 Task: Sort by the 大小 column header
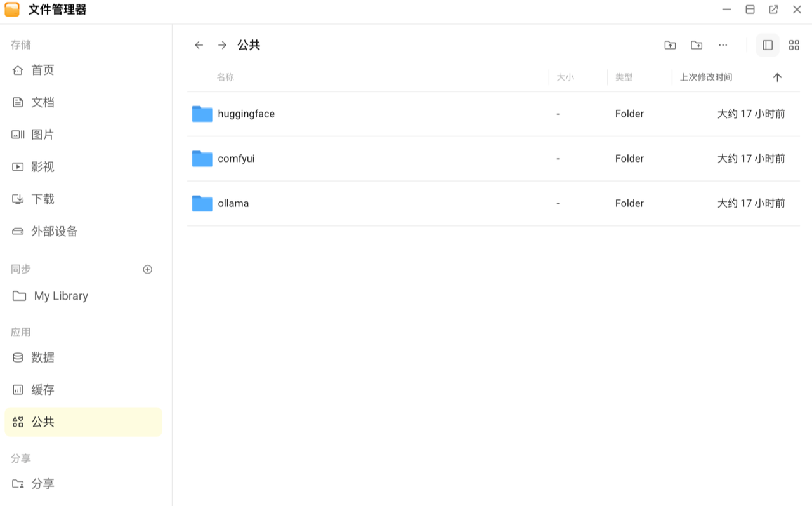click(x=565, y=77)
